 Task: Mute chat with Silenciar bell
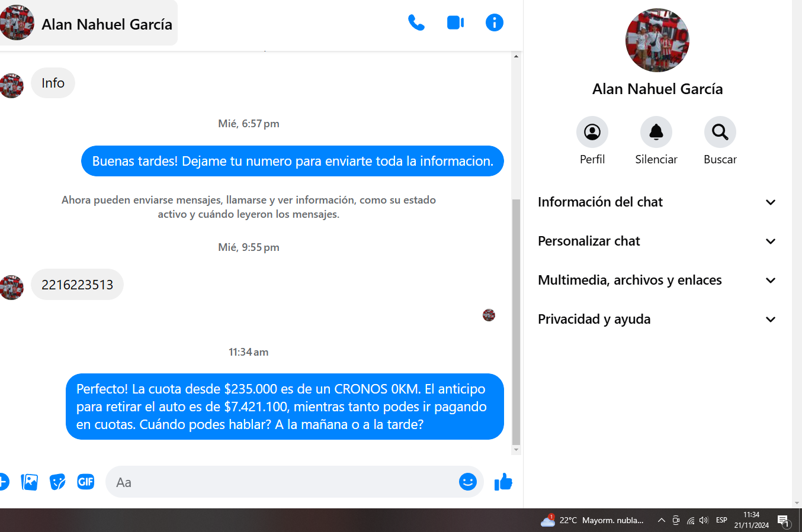[656, 132]
